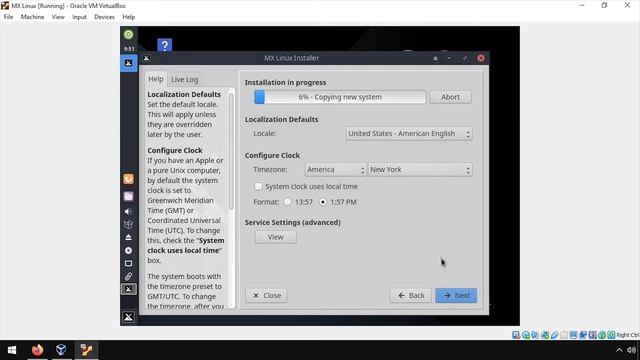Open the display screen tray icon in the panel
This screenshot has width=640, height=360.
tap(128, 264)
